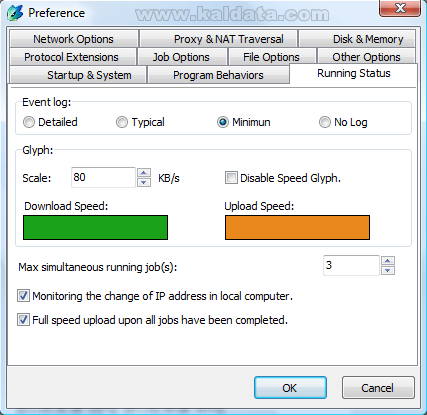This screenshot has height=415, width=427.
Task: Toggle Full speed upload upon completion checkbox
Action: [x=23, y=320]
